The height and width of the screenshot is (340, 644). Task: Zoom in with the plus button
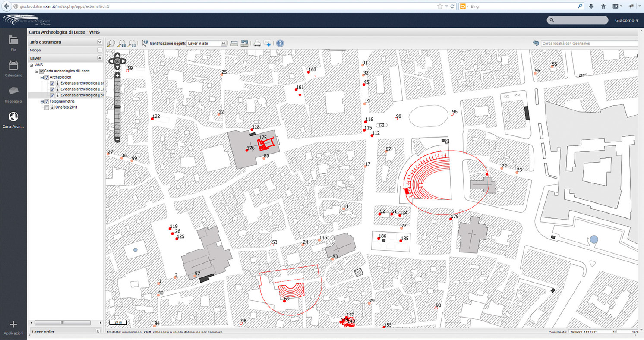coord(117,76)
